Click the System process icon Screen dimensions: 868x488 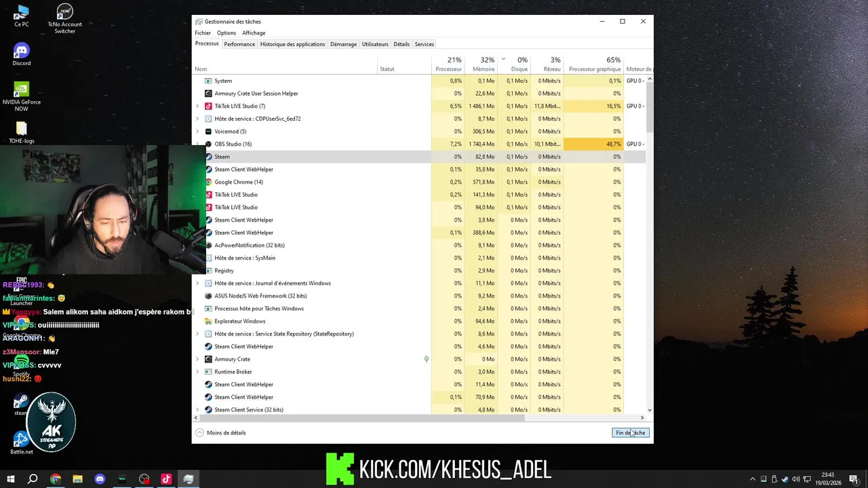click(x=208, y=81)
